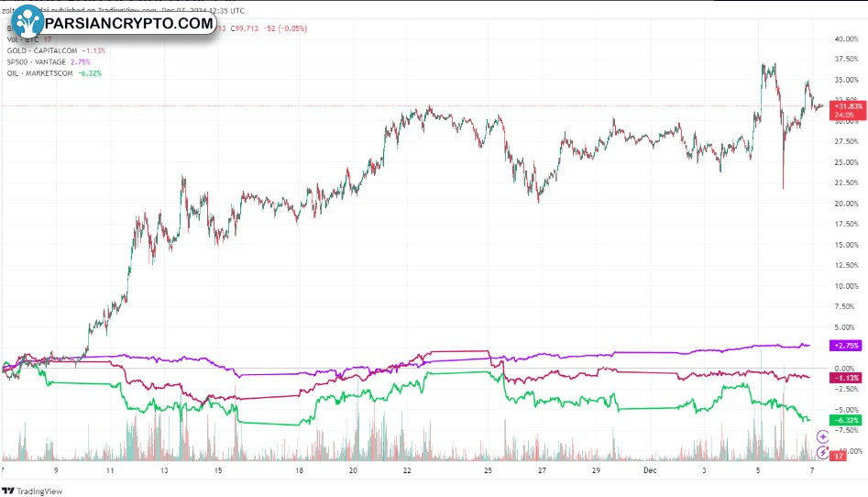Click date 9 on time axis
The width and height of the screenshot is (868, 497).
pos(56,470)
